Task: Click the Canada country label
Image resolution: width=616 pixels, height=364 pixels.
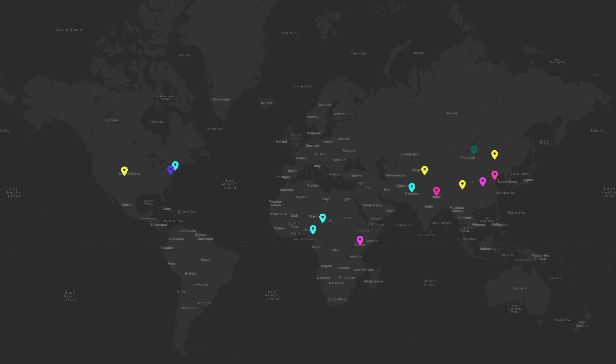Action: [112, 120]
